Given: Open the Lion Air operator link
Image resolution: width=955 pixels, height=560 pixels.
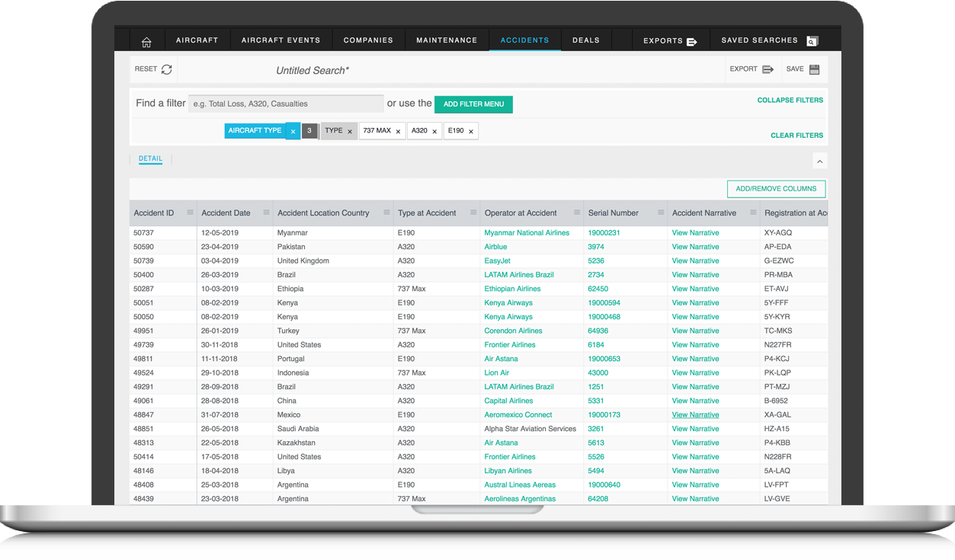Looking at the screenshot, I should 496,373.
